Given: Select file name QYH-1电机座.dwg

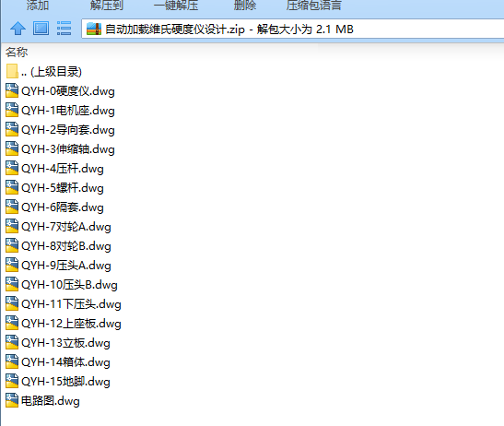Looking at the screenshot, I should point(68,111).
